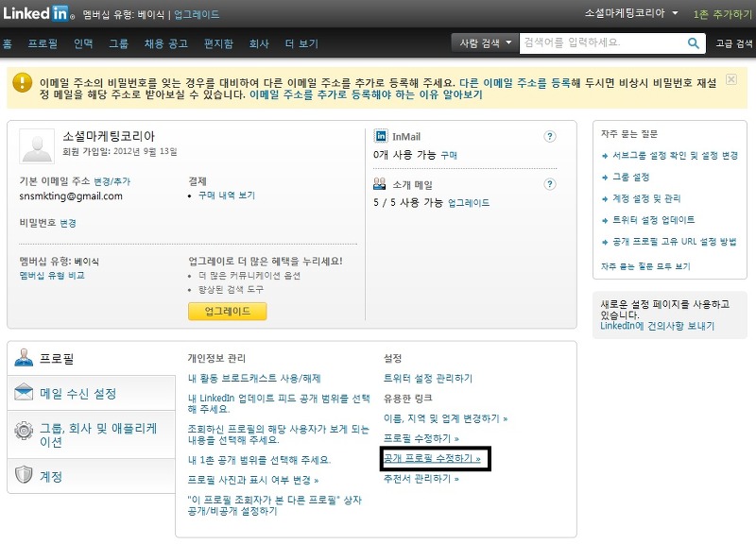Select the 그룹, 회사 및 애플리케이션 tab
Screen dimensions: 756x544
pyautogui.click(x=91, y=434)
